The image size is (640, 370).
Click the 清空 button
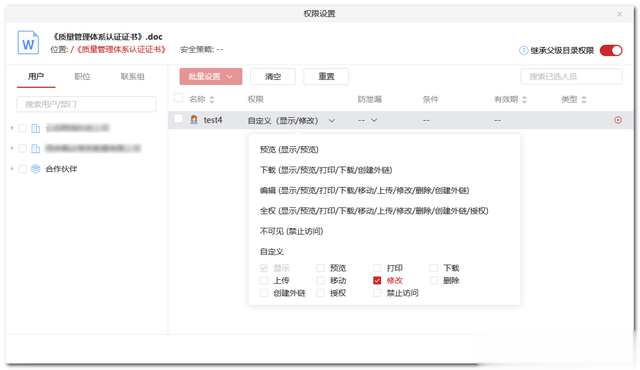pyautogui.click(x=273, y=76)
